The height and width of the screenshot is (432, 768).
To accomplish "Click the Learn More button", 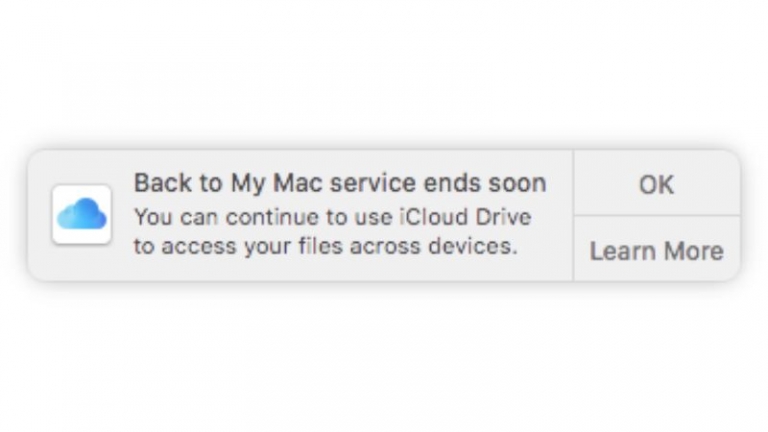I will tap(656, 250).
